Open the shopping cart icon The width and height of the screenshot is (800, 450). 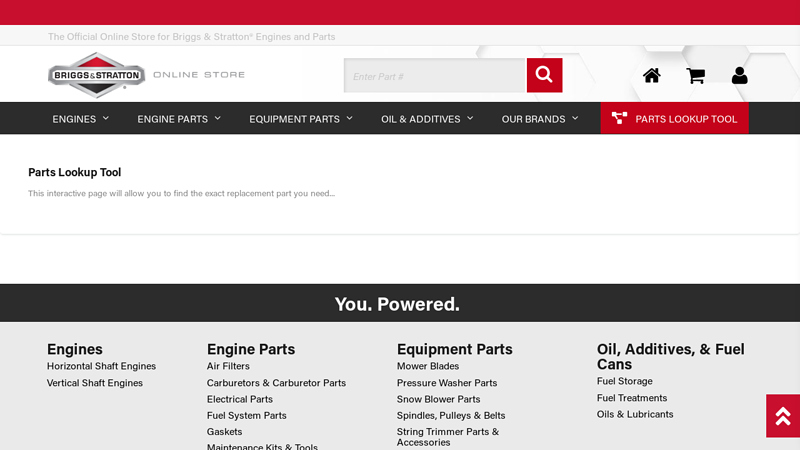695,76
